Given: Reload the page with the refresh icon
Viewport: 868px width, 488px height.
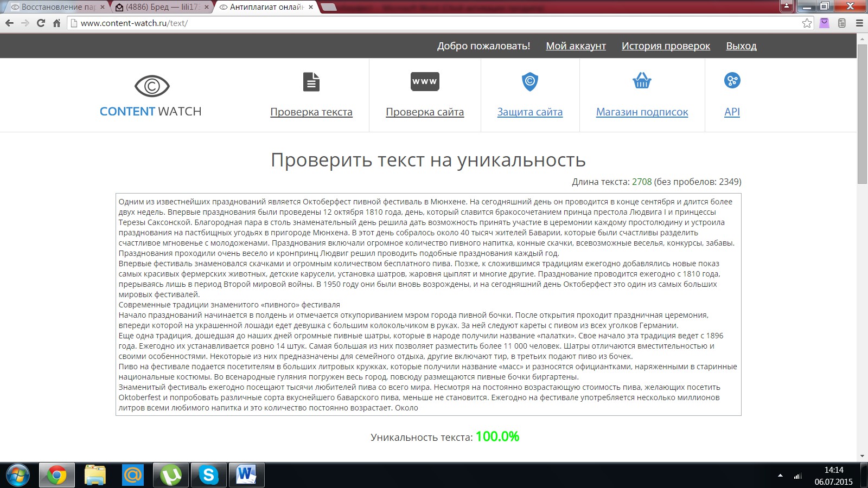Looking at the screenshot, I should 41,23.
